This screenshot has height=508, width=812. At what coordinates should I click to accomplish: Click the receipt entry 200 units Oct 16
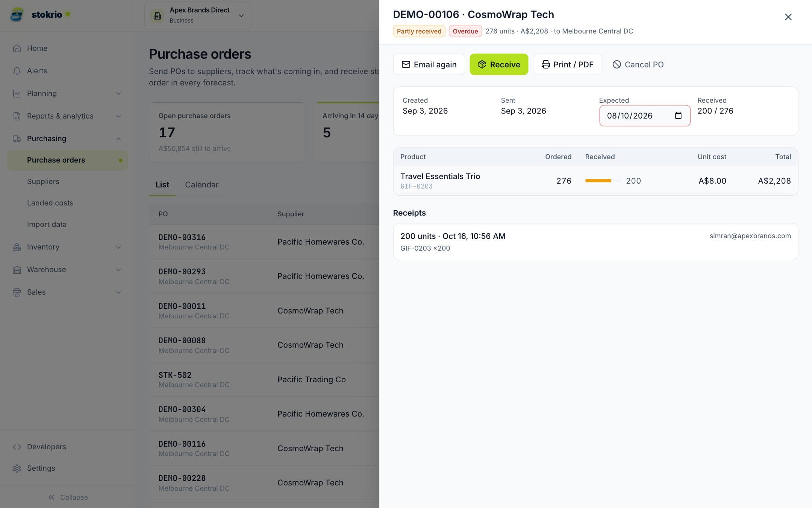click(x=595, y=242)
